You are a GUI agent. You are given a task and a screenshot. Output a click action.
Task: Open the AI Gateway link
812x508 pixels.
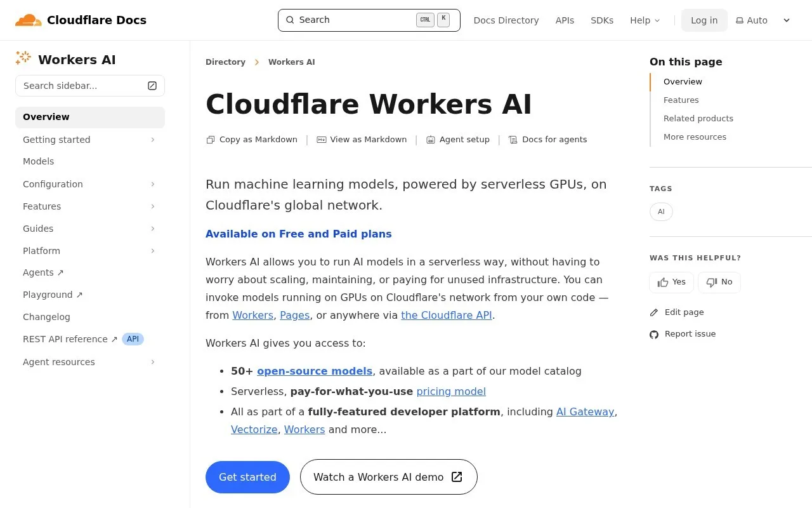point(585,411)
